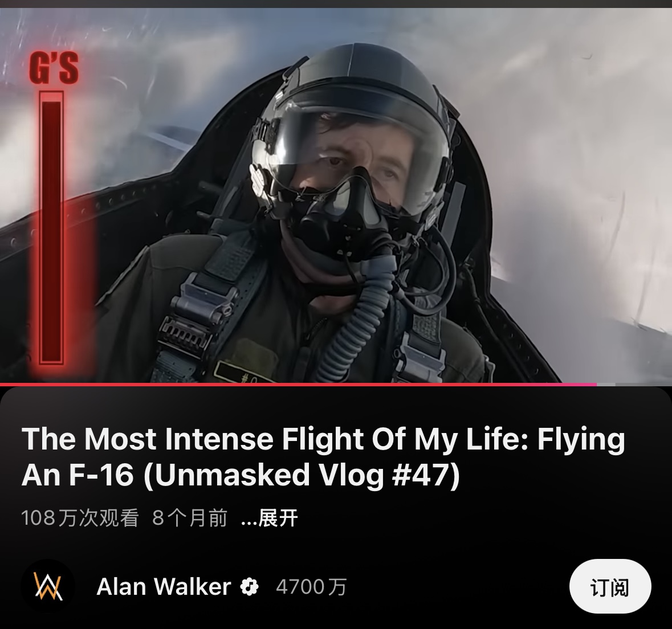Click the 4700万 subscriber count
The image size is (672, 629).
[312, 587]
